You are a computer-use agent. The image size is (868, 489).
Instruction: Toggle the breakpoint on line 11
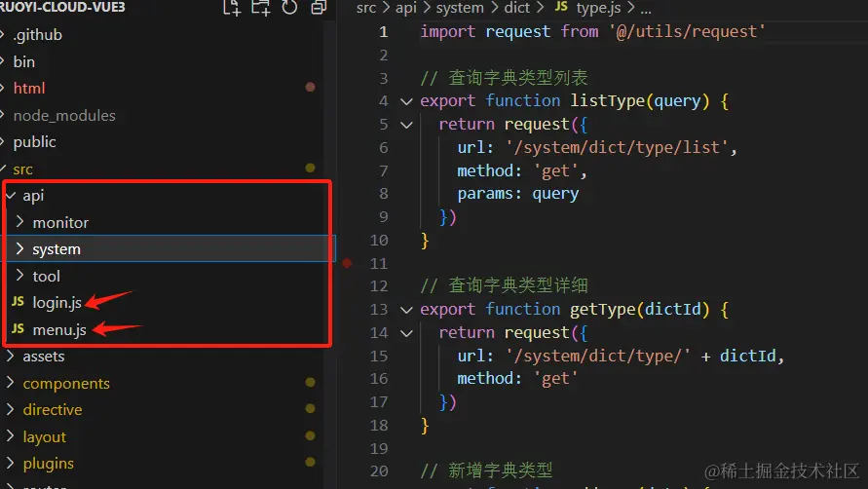[347, 263]
